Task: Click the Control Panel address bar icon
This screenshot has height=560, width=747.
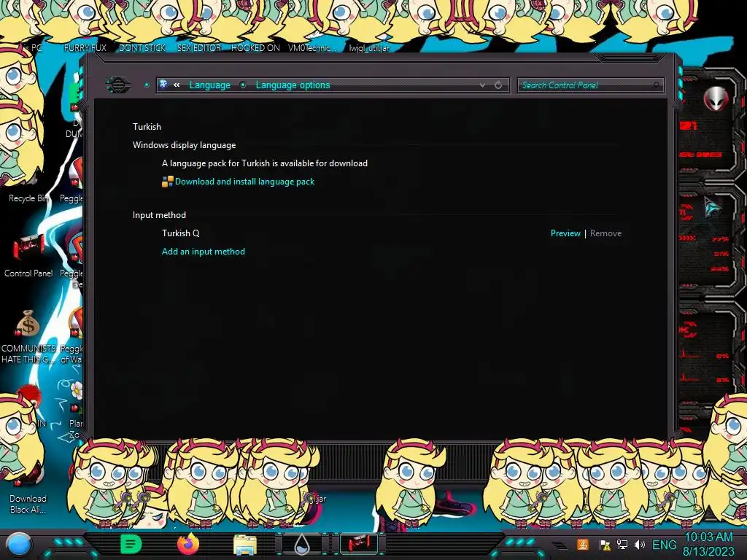Action: [163, 85]
